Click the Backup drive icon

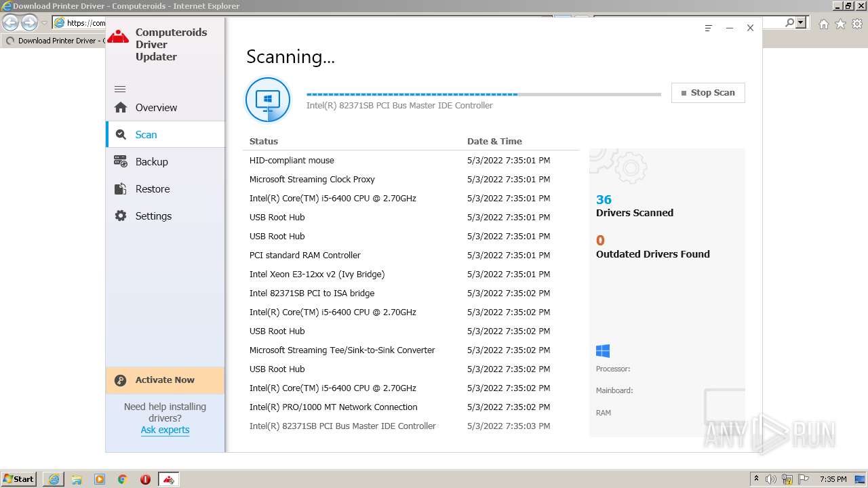click(x=121, y=161)
